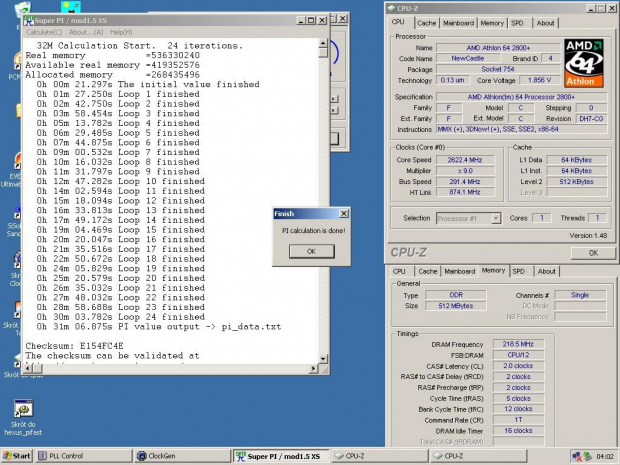Switch to SPD tab in upper CPU-Z
Image resolution: width=620 pixels, height=465 pixels.
[x=517, y=23]
